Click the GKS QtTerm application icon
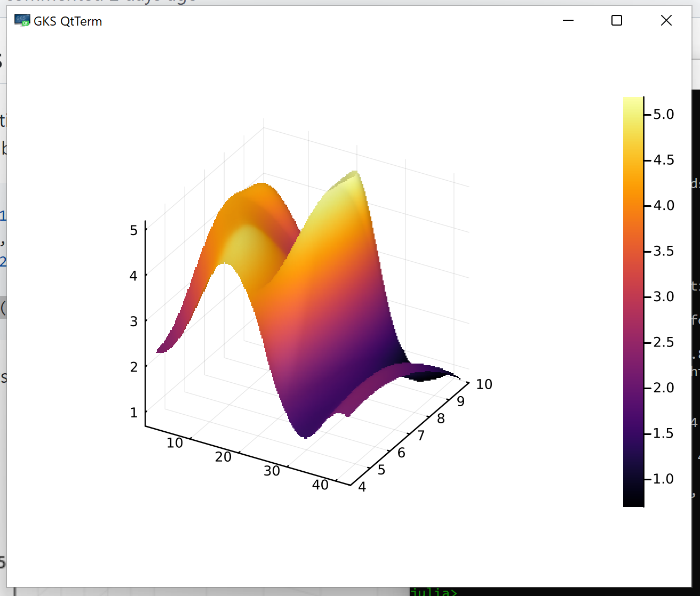Screen dimensions: 700x596 point(22,21)
